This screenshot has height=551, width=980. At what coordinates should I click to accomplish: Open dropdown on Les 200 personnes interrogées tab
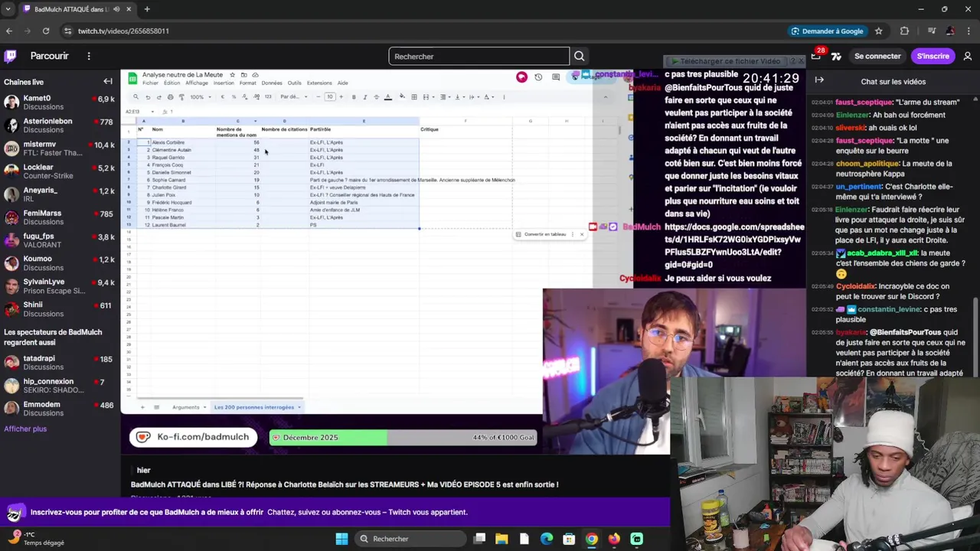click(x=299, y=407)
